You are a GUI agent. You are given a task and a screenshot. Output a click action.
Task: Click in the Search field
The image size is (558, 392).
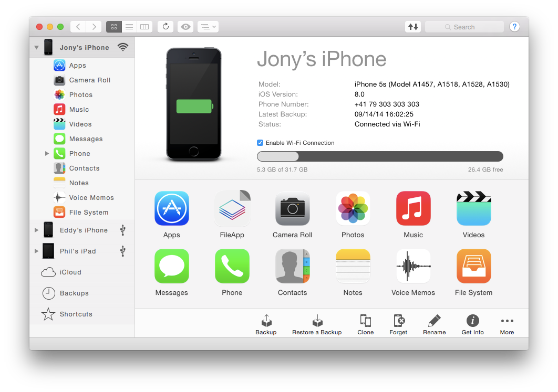(x=464, y=27)
